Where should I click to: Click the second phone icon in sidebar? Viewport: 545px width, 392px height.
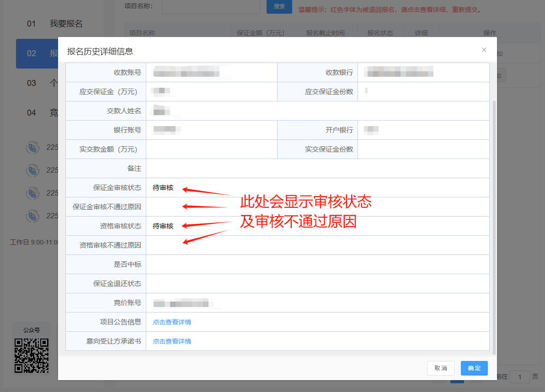coord(32,170)
